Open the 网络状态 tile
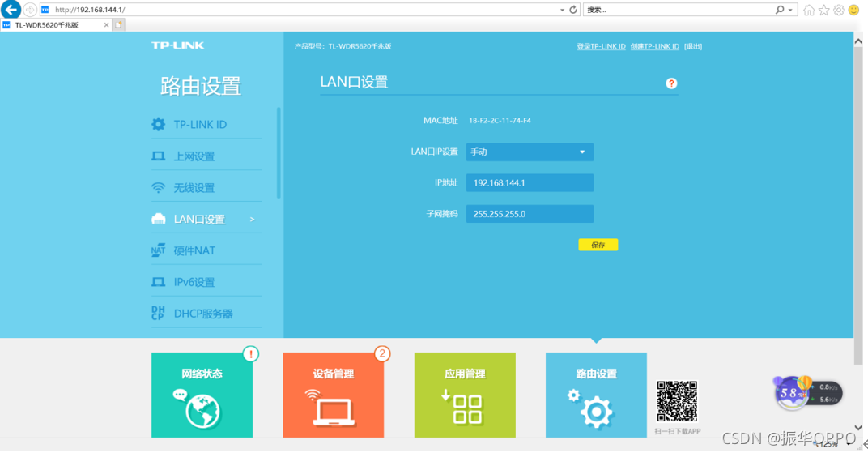This screenshot has height=453, width=868. (202, 395)
